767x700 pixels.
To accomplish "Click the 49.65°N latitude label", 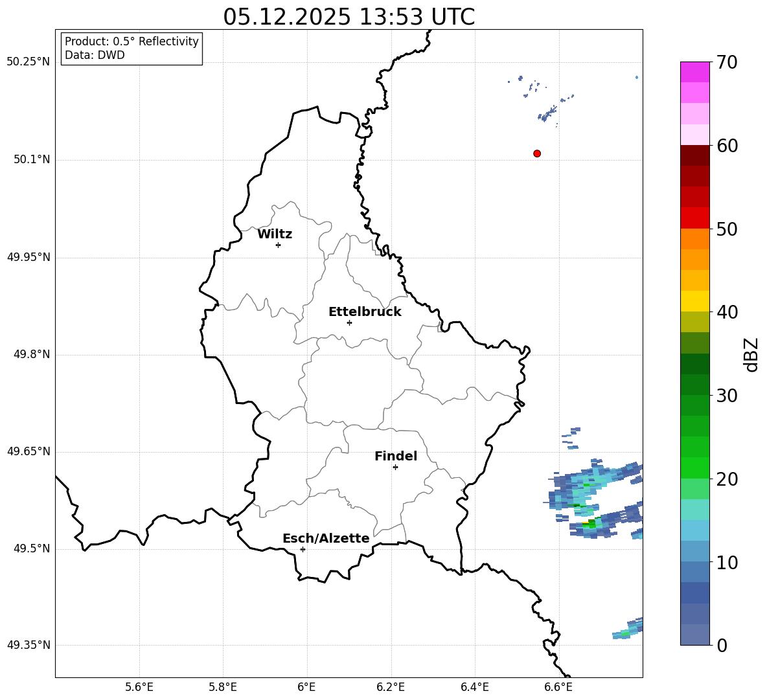I will [x=29, y=451].
